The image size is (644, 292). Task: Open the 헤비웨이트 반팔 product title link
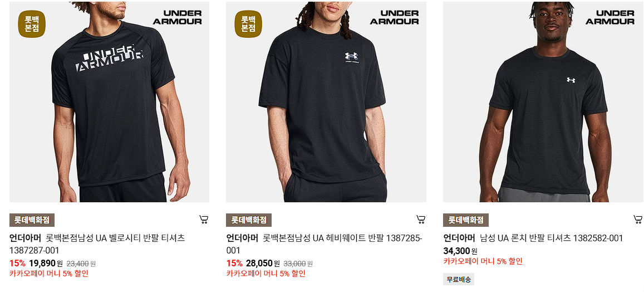tap(325, 244)
